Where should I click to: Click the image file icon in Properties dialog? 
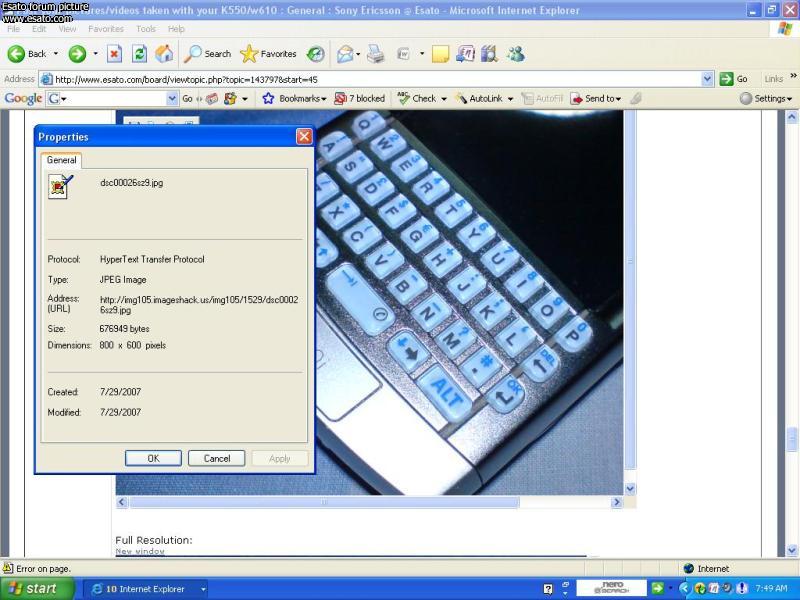tap(61, 186)
